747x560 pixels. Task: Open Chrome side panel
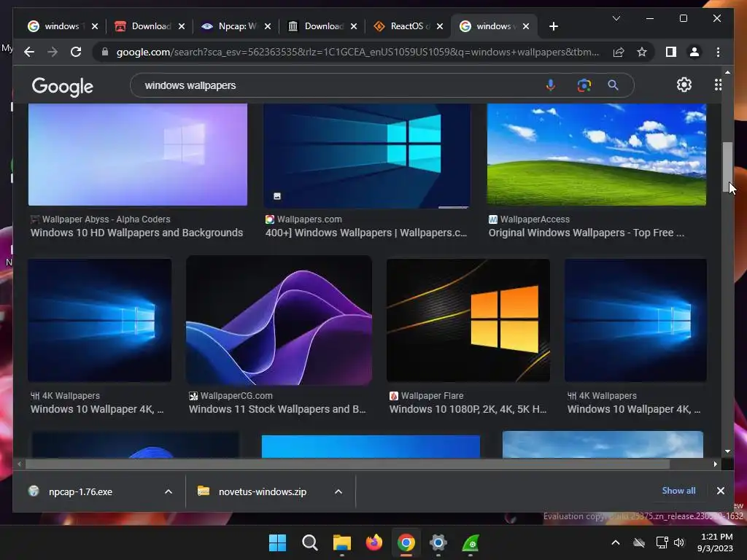pos(671,52)
